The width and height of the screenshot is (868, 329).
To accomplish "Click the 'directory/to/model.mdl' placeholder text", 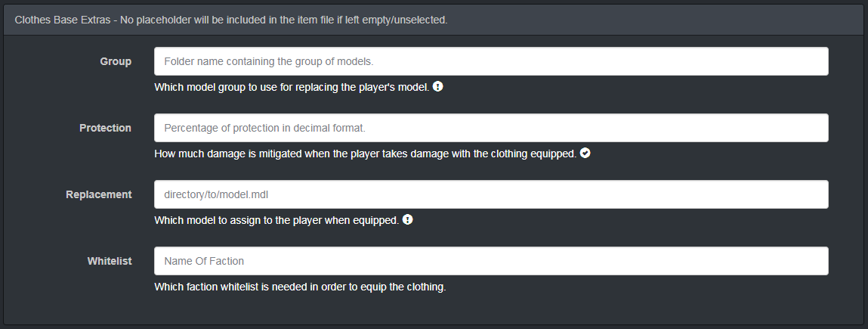I will 216,194.
